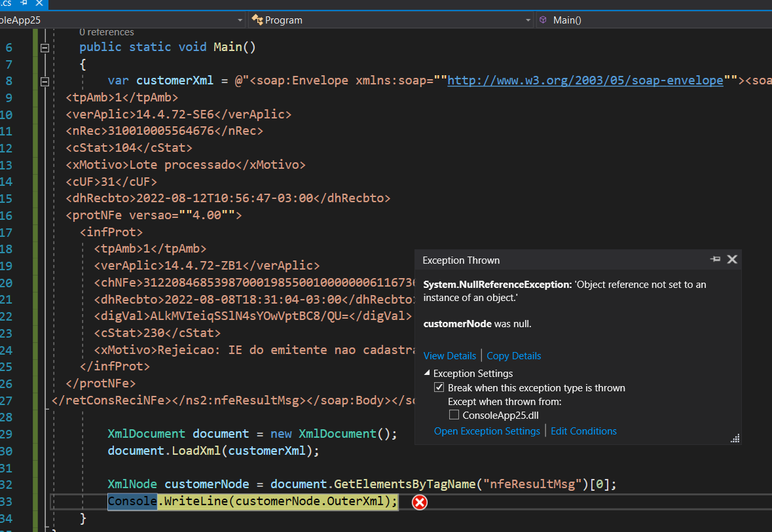Click the <nRec>310010005564676 line
Screen dimensions: 772x532
(x=164, y=131)
